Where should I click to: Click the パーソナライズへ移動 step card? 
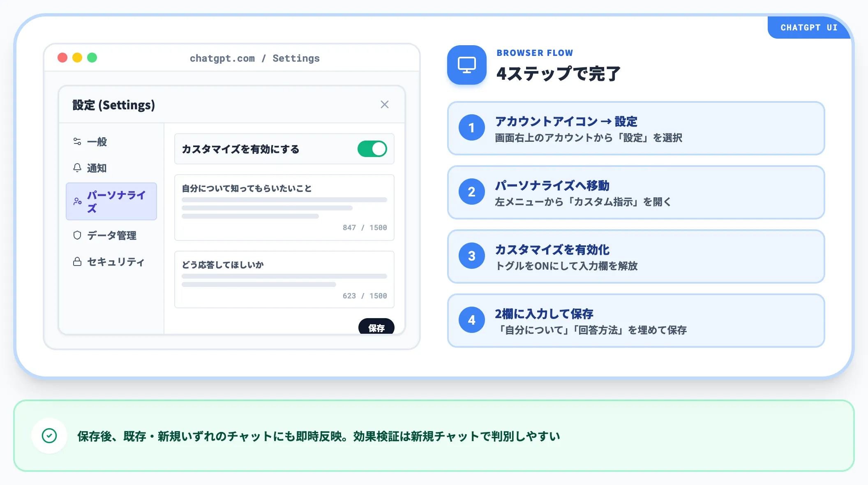(636, 192)
